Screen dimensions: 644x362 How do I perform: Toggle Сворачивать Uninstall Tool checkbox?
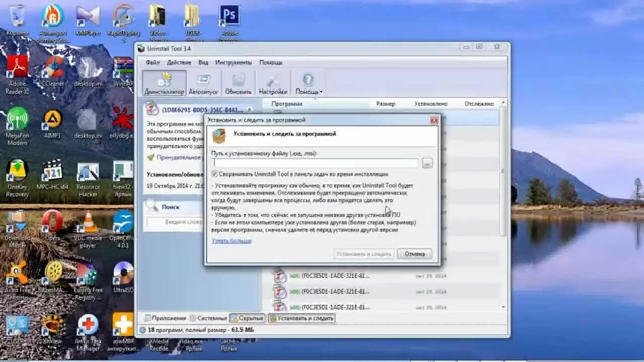point(215,173)
